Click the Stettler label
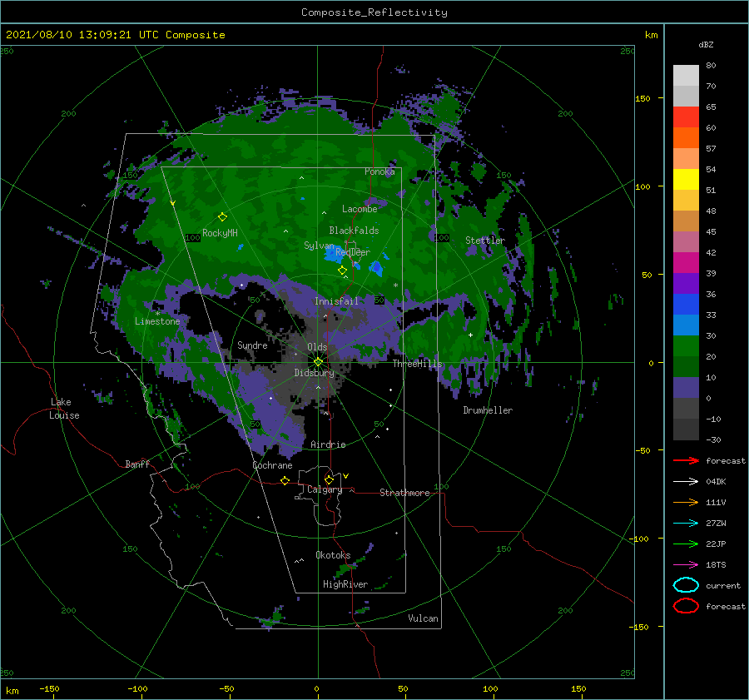The width and height of the screenshot is (749, 700). (485, 241)
